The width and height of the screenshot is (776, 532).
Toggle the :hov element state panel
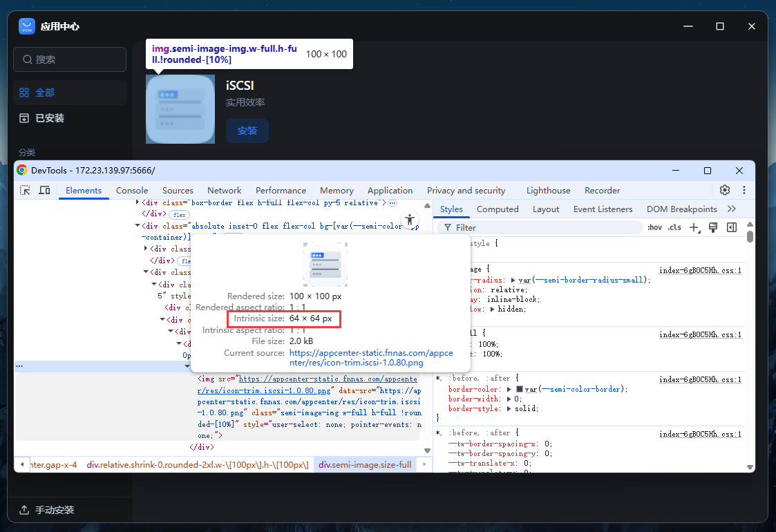pos(655,227)
